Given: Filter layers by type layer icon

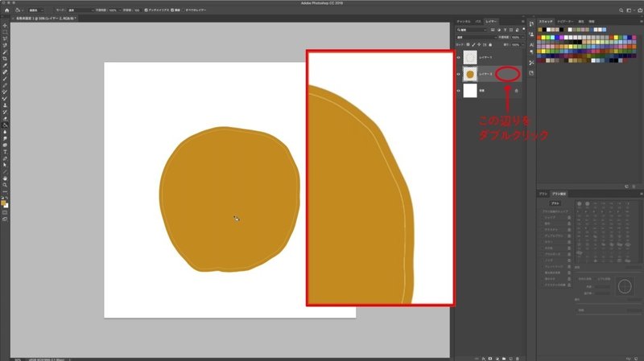Looking at the screenshot, I should [x=506, y=30].
